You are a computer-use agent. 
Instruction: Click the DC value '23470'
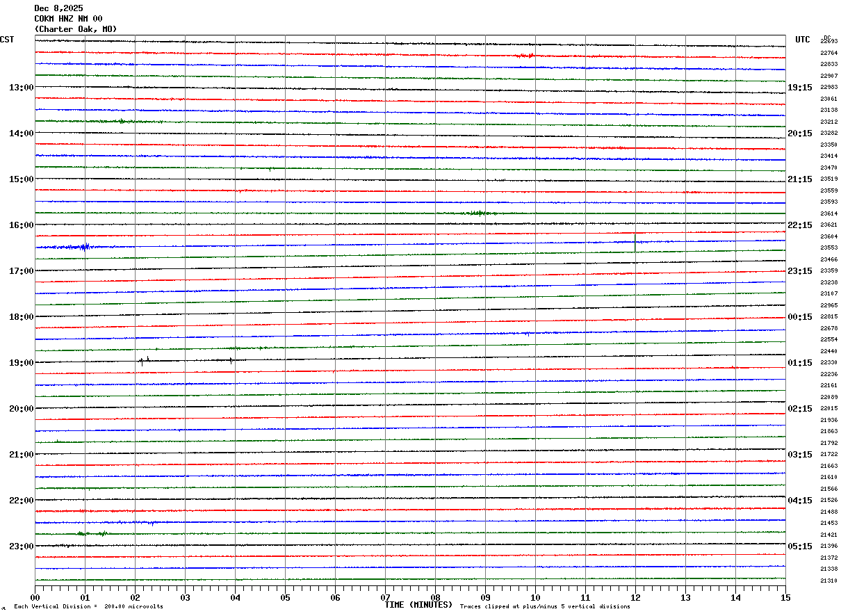click(828, 168)
